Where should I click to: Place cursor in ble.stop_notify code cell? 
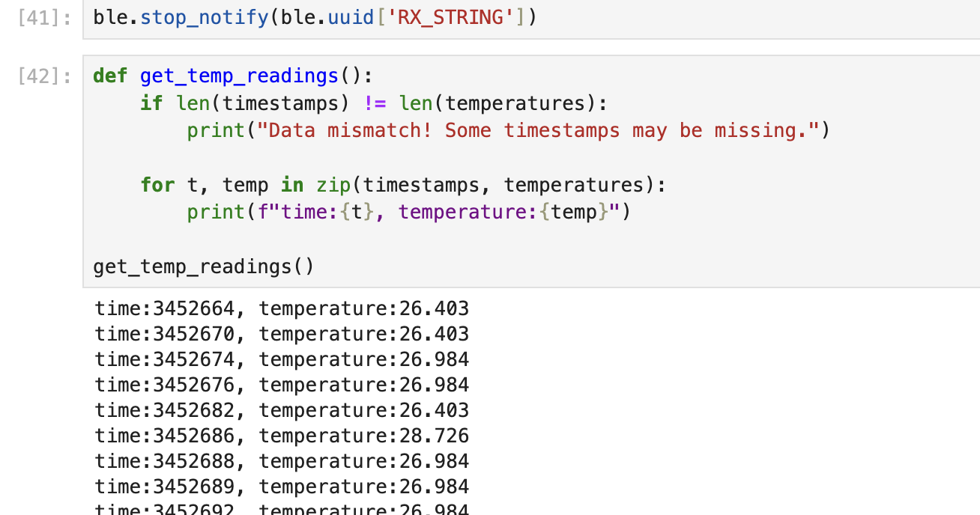[531, 17]
